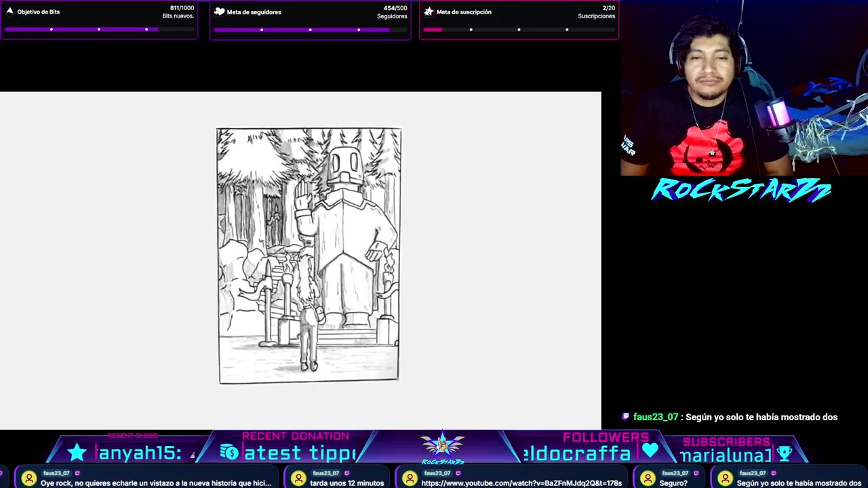Click the Meta de seguidores progress bar
868x488 pixels.
tap(310, 30)
